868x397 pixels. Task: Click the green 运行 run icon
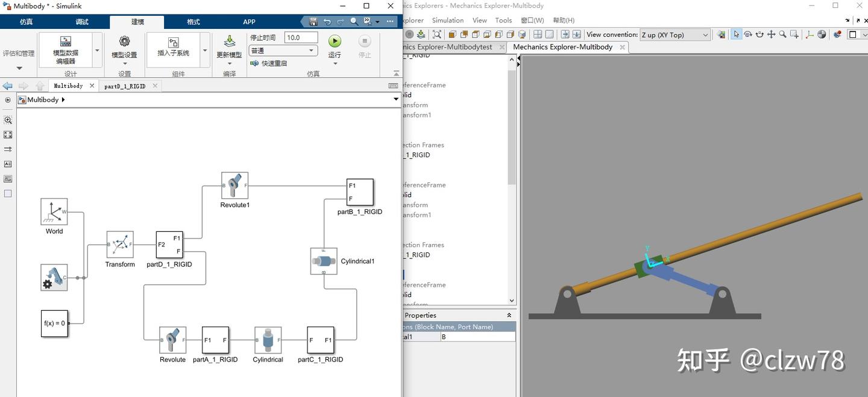click(x=335, y=40)
